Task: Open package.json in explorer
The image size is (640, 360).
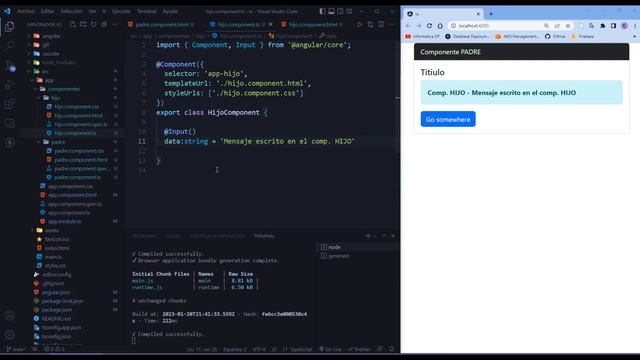Action: 56,310
